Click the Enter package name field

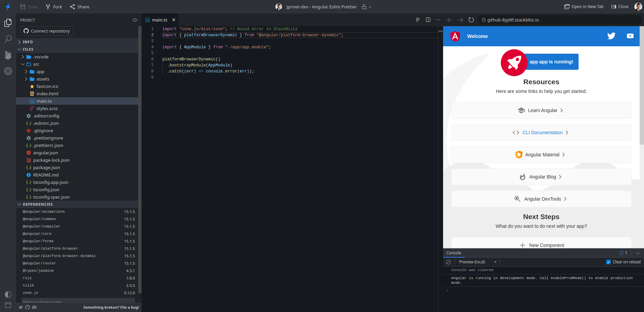pos(78,301)
